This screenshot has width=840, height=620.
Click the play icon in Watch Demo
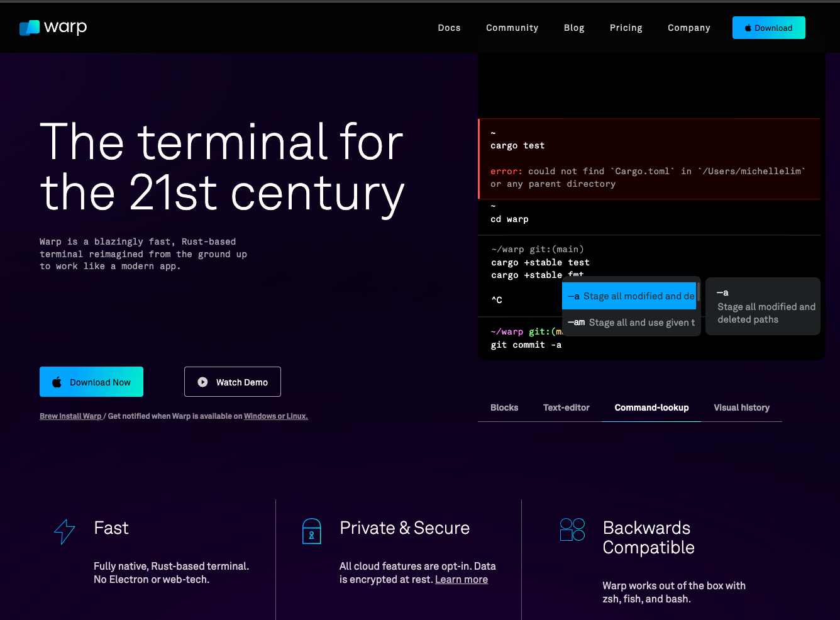(202, 382)
